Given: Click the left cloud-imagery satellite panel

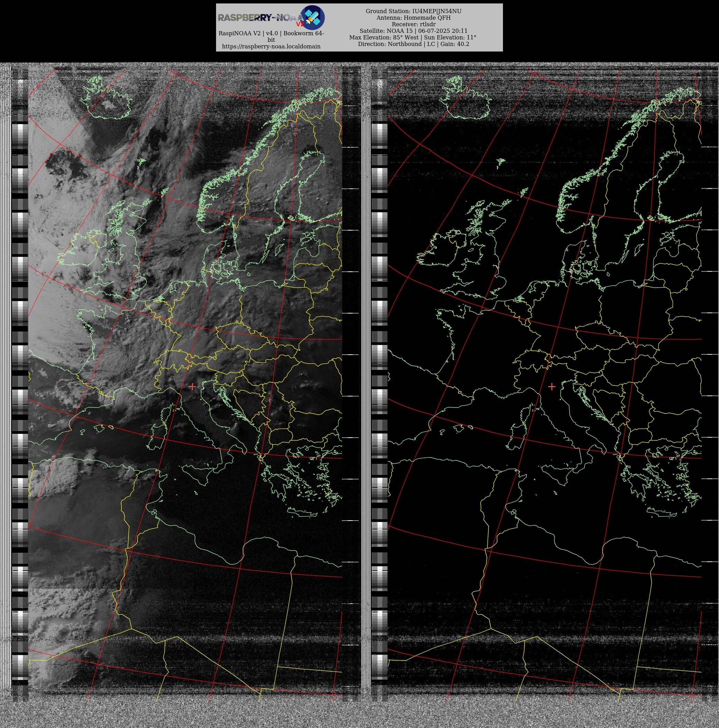Looking at the screenshot, I should pos(185,381).
